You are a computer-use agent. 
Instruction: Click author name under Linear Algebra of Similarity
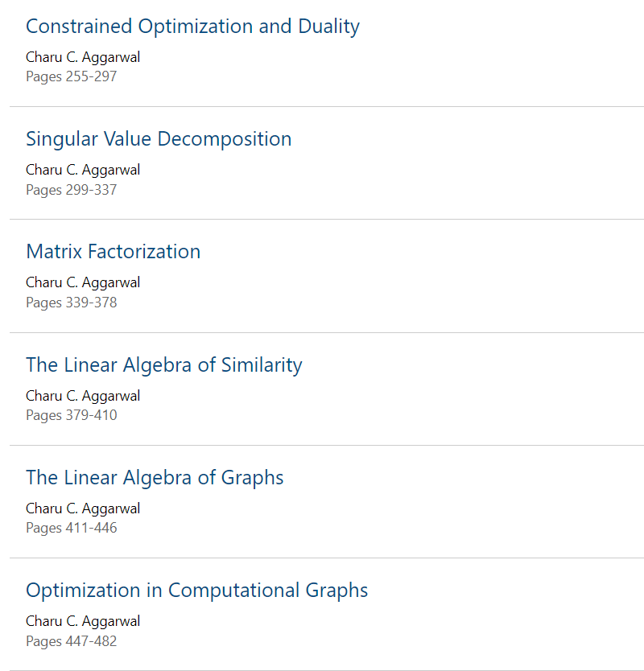click(83, 397)
